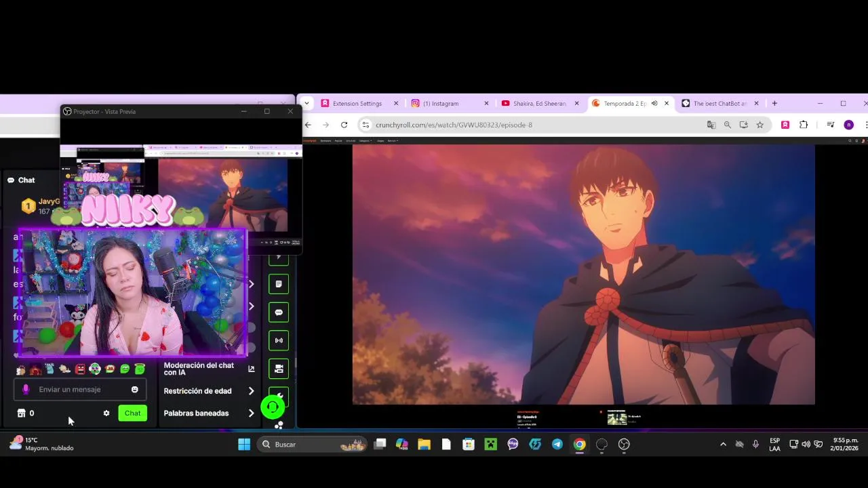Open system tray volume speaker icon
The width and height of the screenshot is (868, 488).
coord(806,445)
